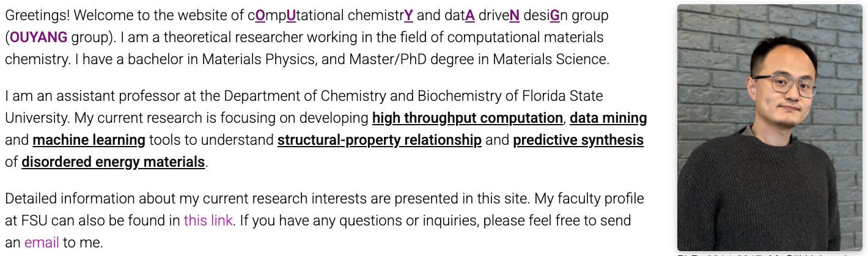Visit the structural-property relationship link

pos(379,141)
